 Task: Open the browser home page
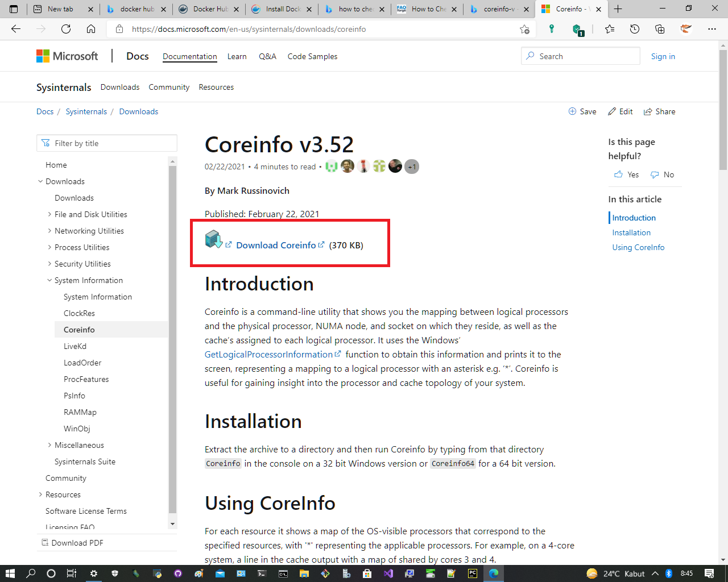tap(91, 29)
